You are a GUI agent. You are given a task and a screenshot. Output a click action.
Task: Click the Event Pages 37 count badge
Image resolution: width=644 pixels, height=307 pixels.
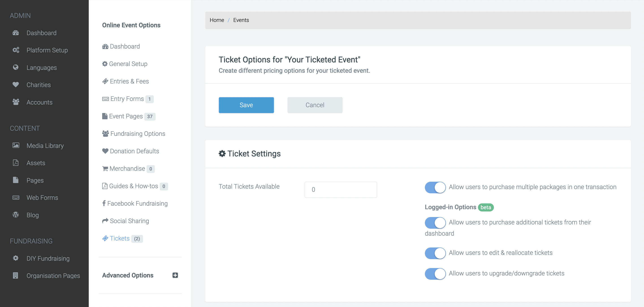tap(150, 117)
